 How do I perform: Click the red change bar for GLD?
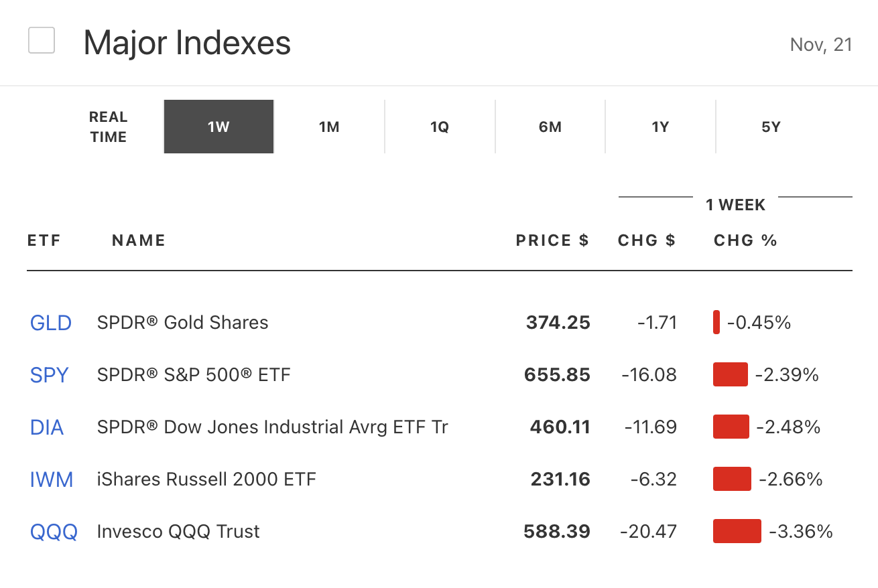click(716, 322)
